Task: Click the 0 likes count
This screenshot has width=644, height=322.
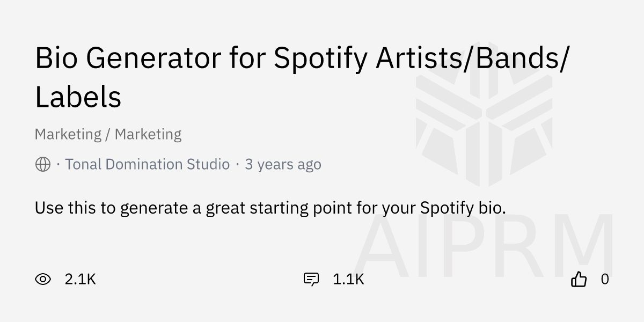Action: coord(605,279)
